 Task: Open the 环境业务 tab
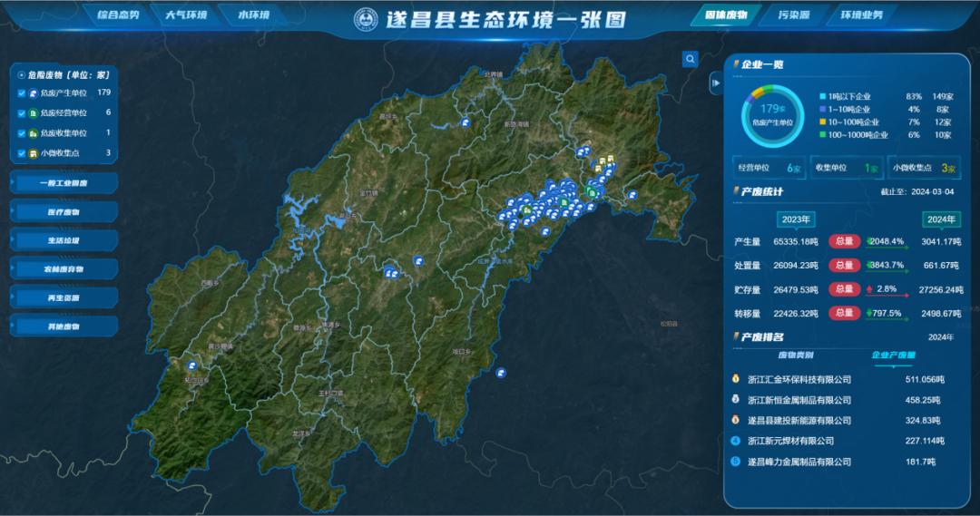(861, 15)
